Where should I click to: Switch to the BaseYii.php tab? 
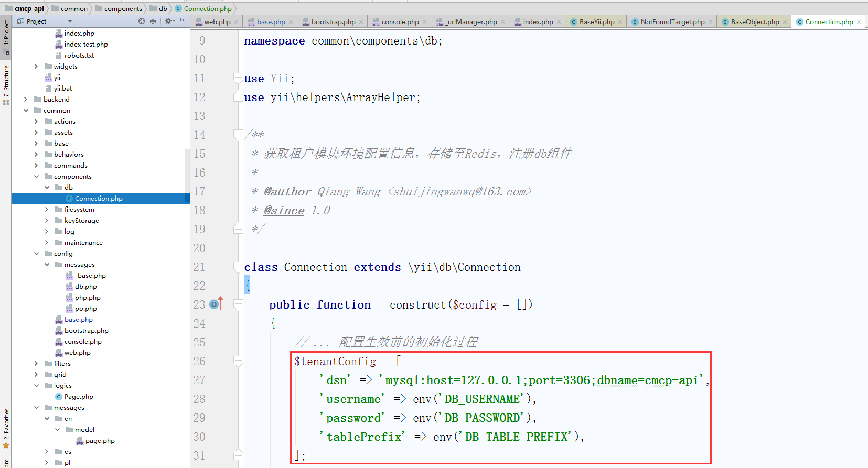(596, 22)
